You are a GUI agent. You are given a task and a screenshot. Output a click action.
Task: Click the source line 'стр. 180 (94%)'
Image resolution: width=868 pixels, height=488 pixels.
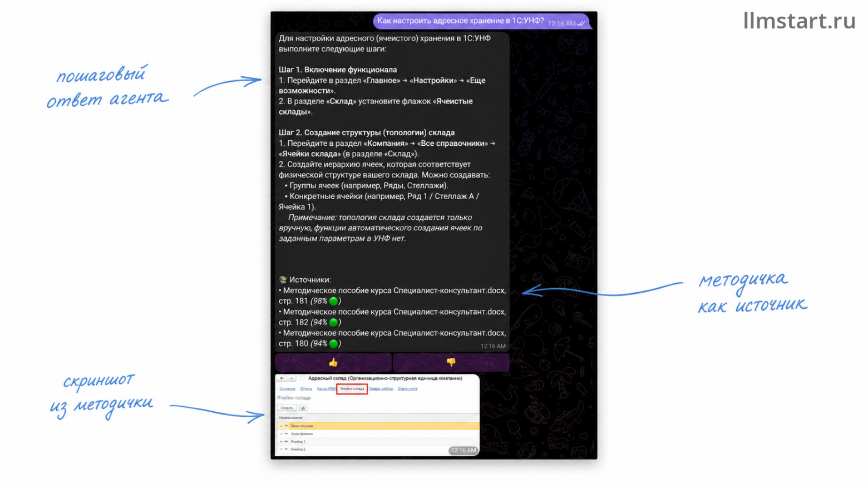pos(310,343)
